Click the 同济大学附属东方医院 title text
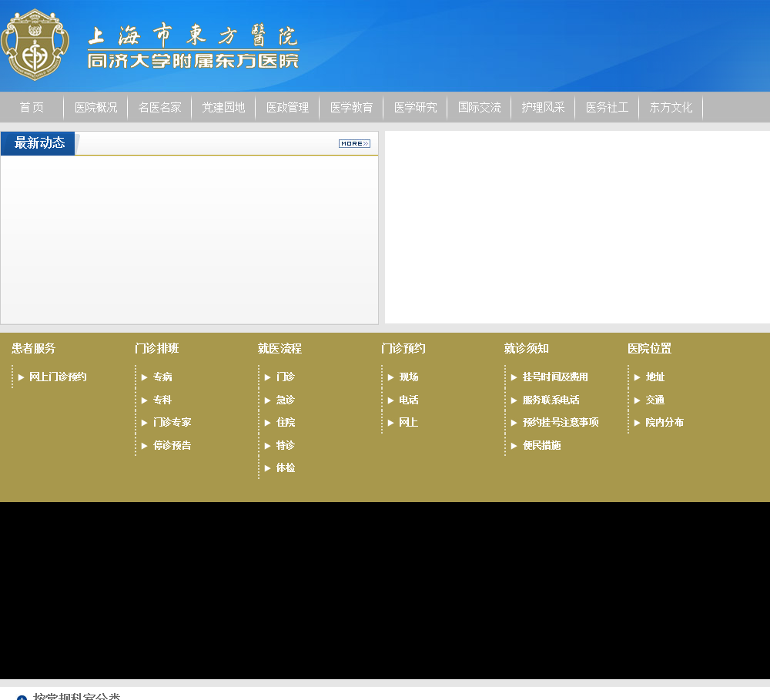This screenshot has height=700, width=770. 193,61
